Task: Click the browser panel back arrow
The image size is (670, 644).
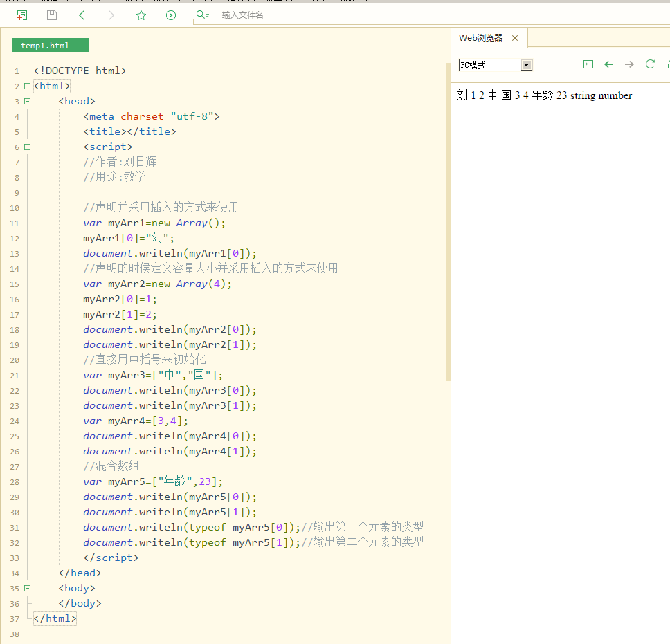Action: (x=608, y=64)
